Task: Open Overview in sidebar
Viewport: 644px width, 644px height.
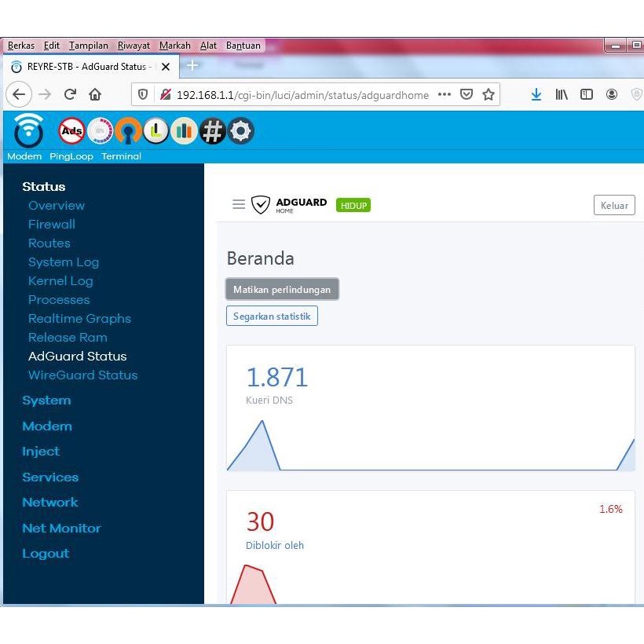Action: pyautogui.click(x=57, y=205)
